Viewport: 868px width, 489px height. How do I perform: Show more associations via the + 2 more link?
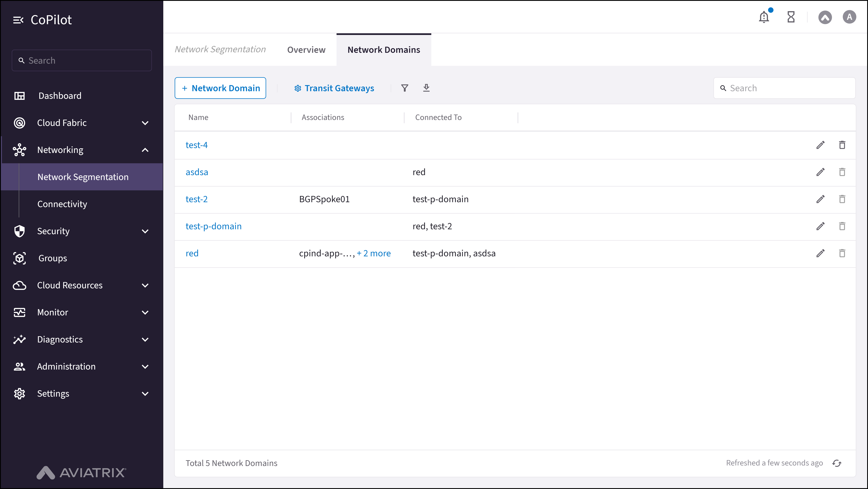pyautogui.click(x=374, y=253)
